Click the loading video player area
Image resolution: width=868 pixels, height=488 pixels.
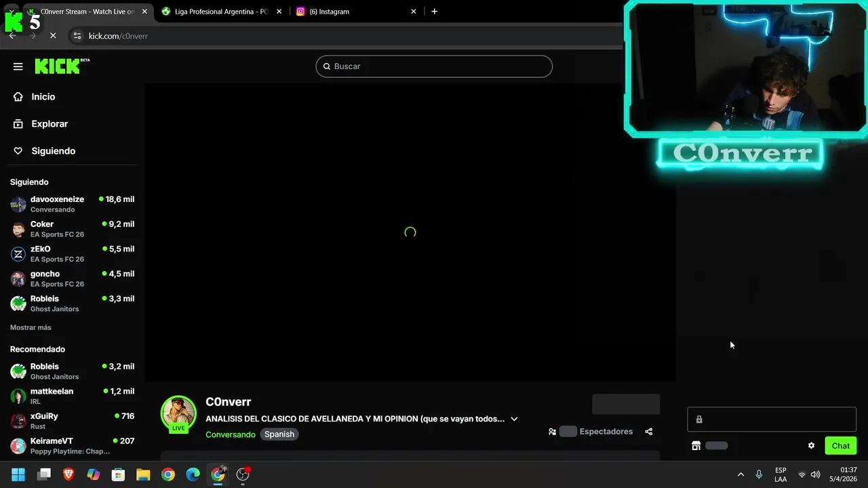(410, 232)
